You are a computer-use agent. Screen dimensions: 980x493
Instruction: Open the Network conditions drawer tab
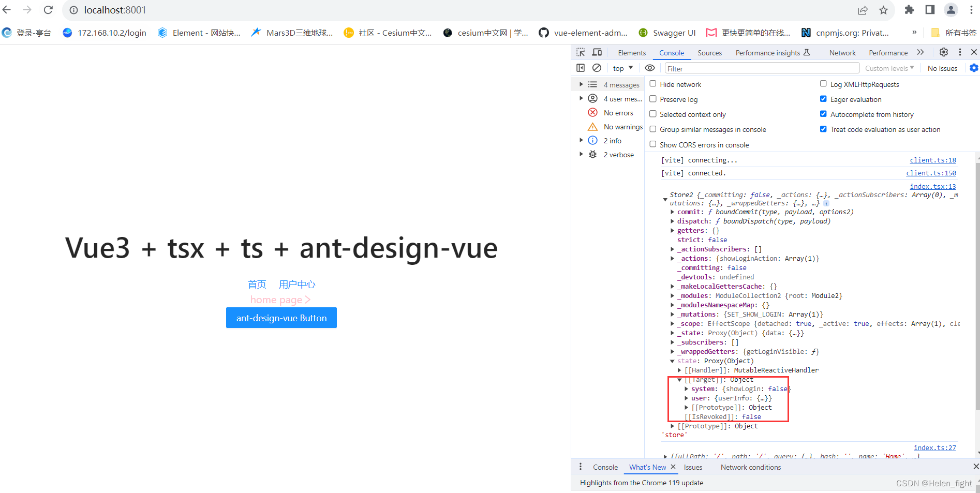pos(751,467)
